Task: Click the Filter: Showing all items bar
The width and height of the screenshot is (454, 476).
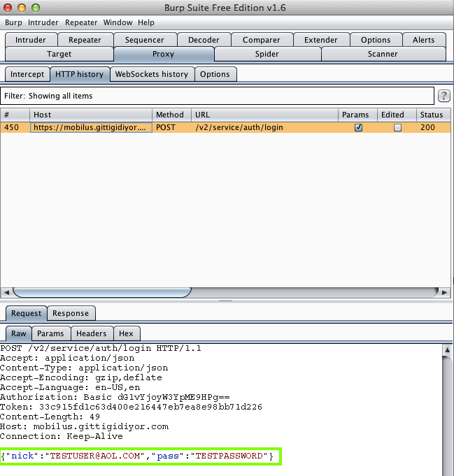Action: [x=217, y=96]
